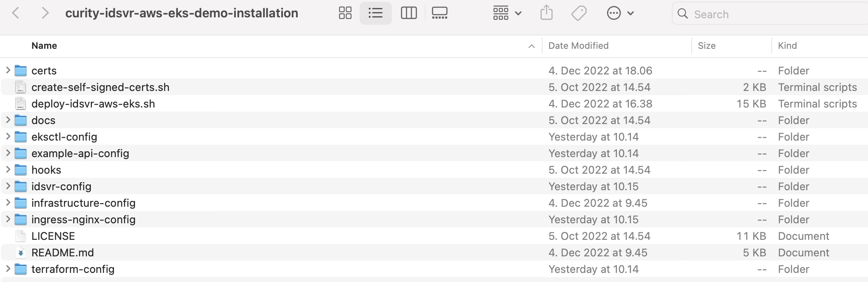Screen dimensions: 868x282
Task: Switch to gallery view
Action: pos(439,13)
